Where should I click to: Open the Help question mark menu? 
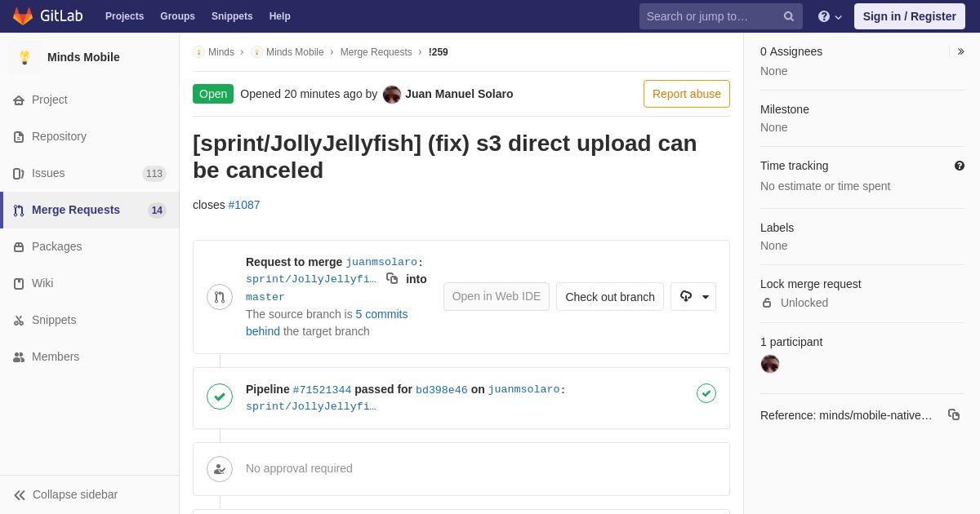(830, 16)
